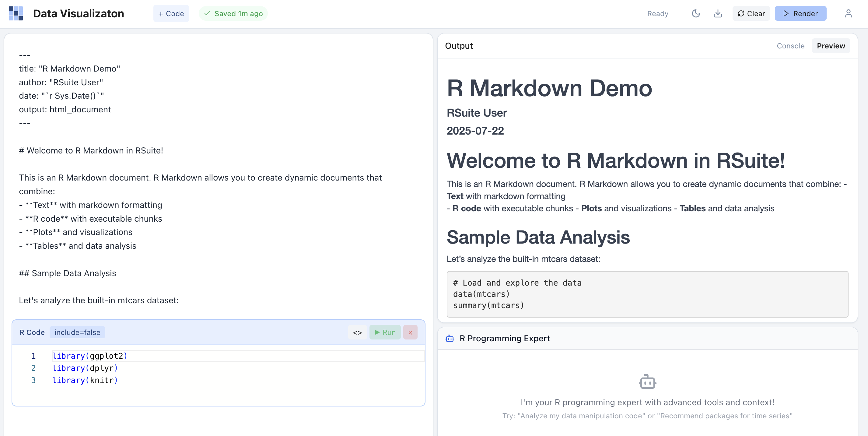Click the Clear button
The height and width of the screenshot is (436, 868).
click(x=751, y=13)
